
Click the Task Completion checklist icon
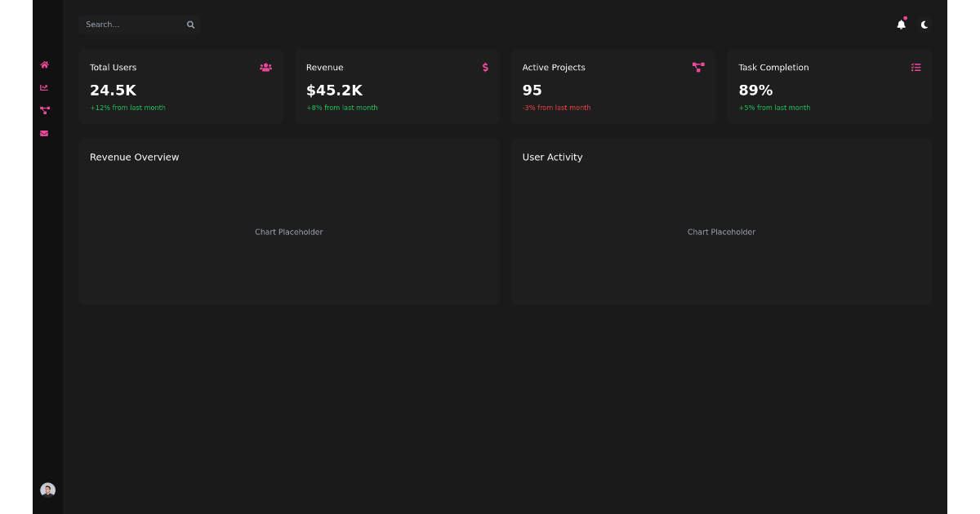point(915,68)
